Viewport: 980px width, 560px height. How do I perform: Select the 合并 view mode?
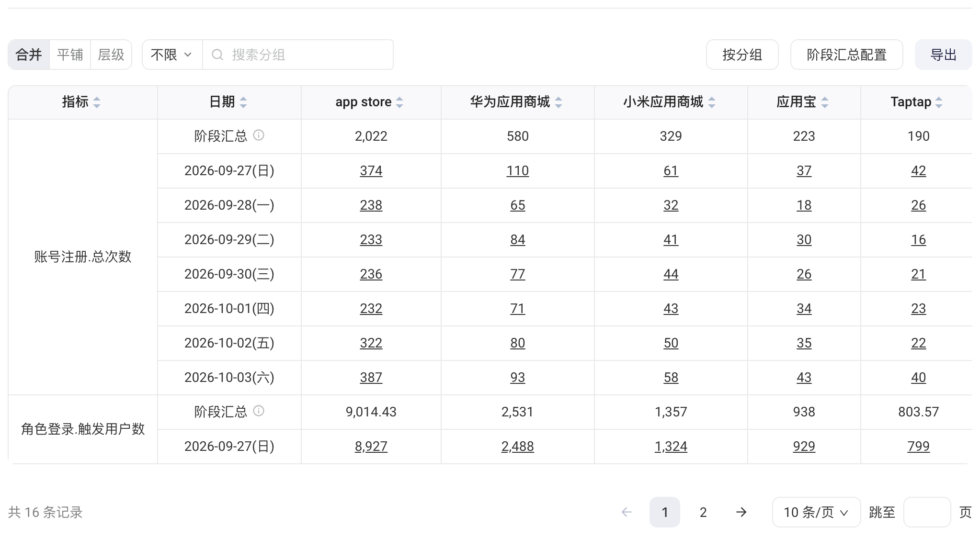pyautogui.click(x=29, y=55)
